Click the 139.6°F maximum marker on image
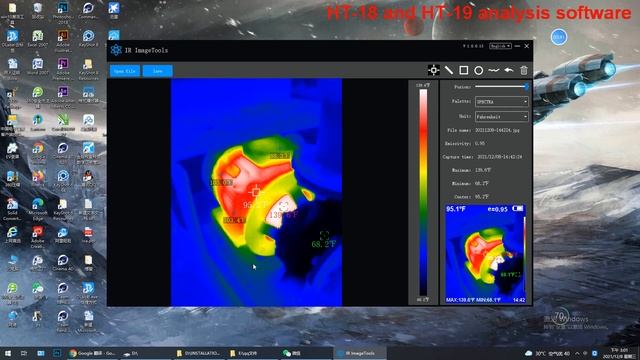 [x=284, y=206]
